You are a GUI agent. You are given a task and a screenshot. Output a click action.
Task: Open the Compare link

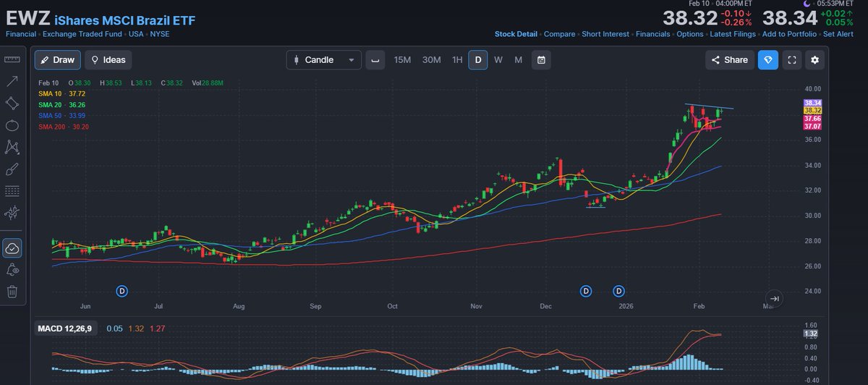[559, 34]
